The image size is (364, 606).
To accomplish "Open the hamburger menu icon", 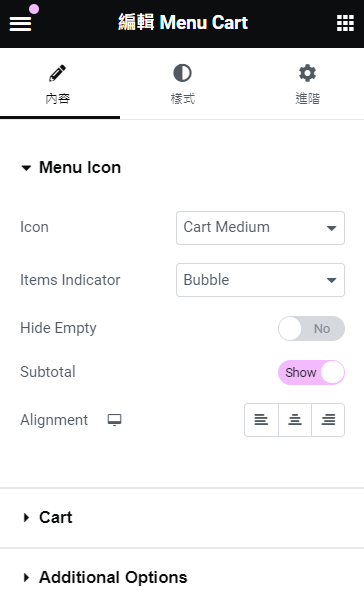I will [x=20, y=24].
